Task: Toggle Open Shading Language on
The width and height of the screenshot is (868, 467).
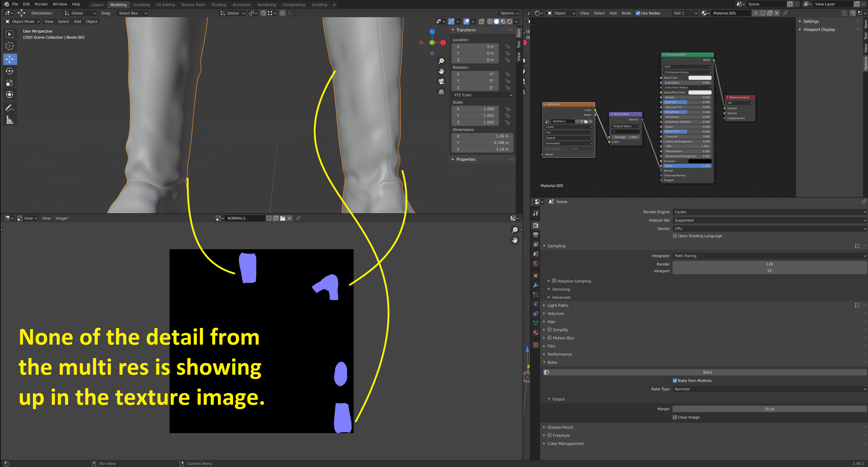Action: (x=675, y=236)
